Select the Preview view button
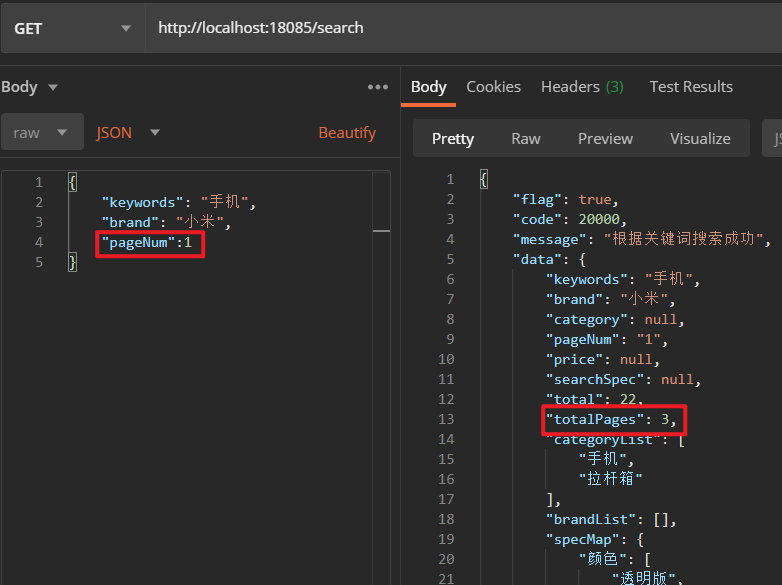The width and height of the screenshot is (782, 585). click(605, 139)
